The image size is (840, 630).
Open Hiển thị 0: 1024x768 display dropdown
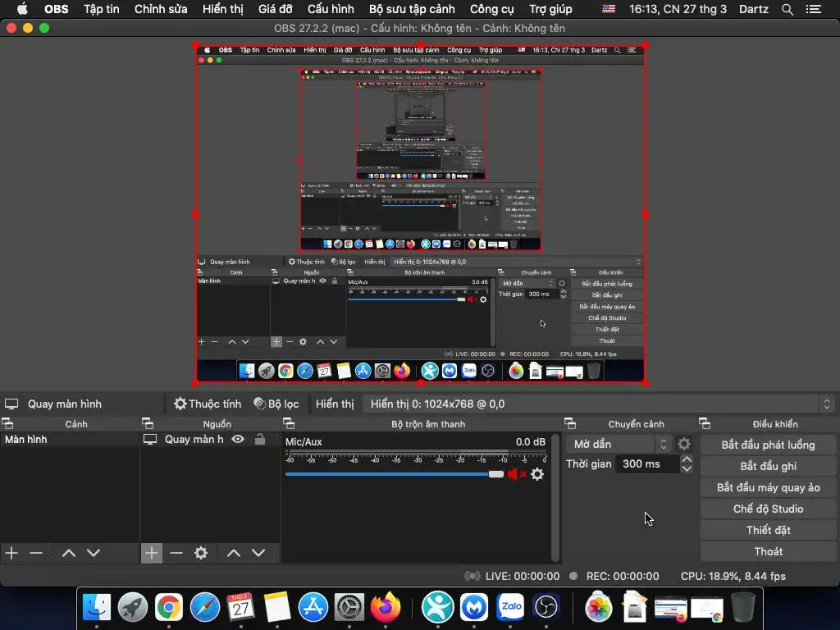(x=600, y=404)
